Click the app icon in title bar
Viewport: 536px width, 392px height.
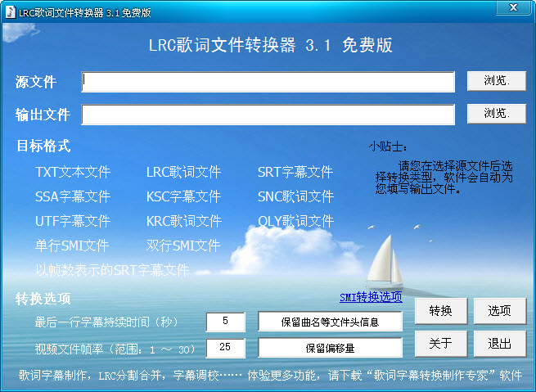10,12
